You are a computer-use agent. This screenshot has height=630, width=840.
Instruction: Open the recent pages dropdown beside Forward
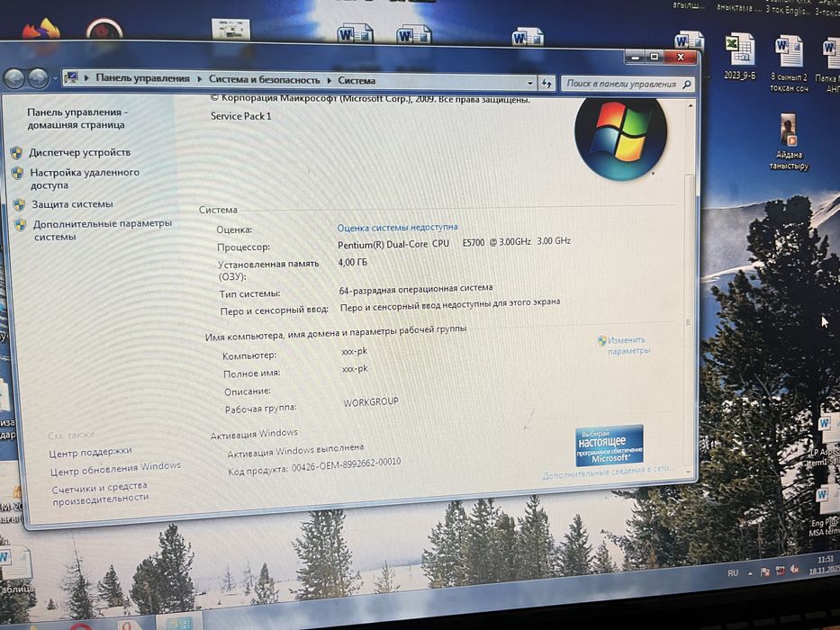[x=55, y=79]
